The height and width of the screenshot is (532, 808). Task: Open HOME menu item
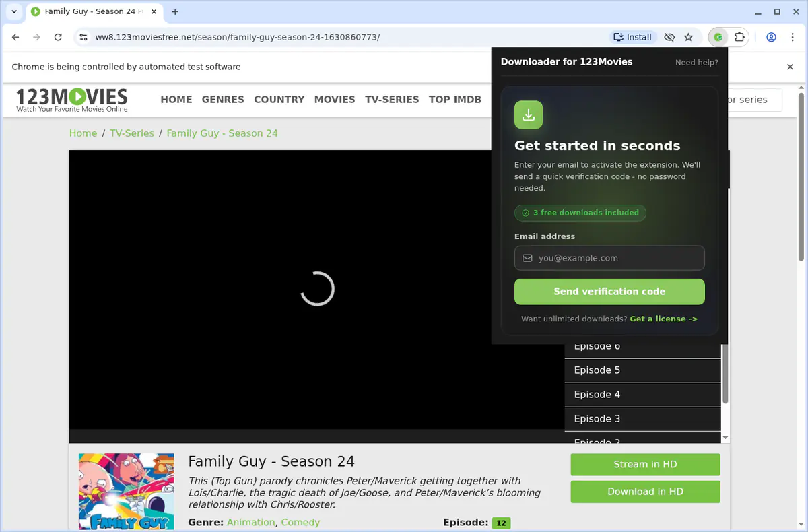pyautogui.click(x=176, y=99)
